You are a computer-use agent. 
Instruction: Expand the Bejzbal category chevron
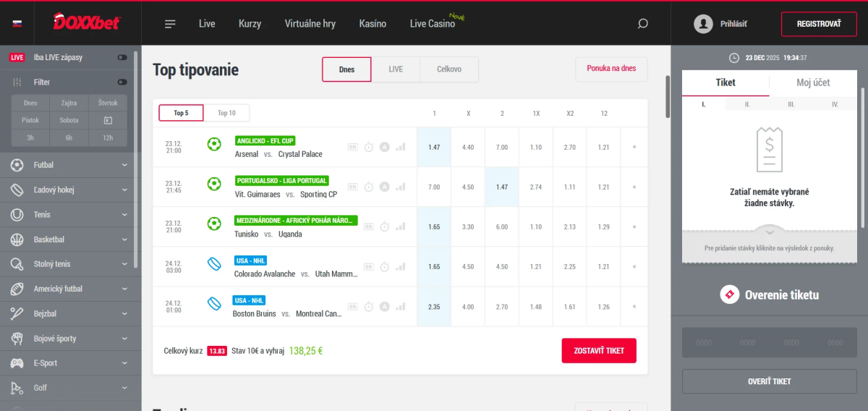(x=124, y=313)
